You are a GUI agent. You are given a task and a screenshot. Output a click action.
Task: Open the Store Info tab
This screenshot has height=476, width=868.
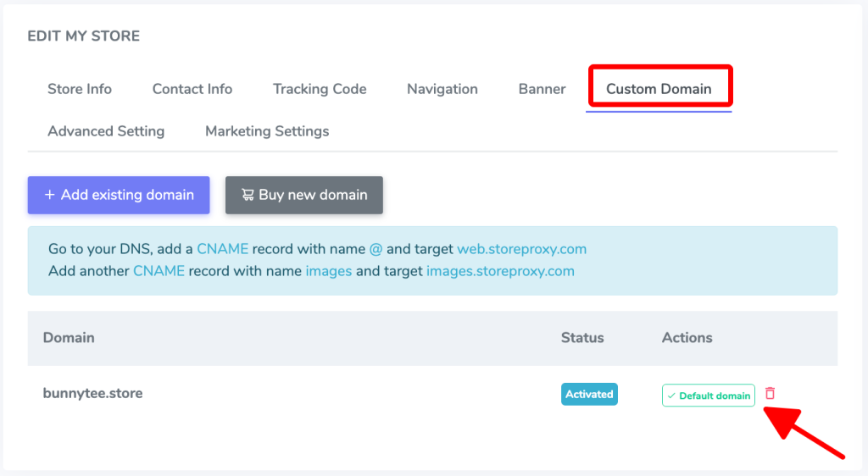[x=80, y=89]
